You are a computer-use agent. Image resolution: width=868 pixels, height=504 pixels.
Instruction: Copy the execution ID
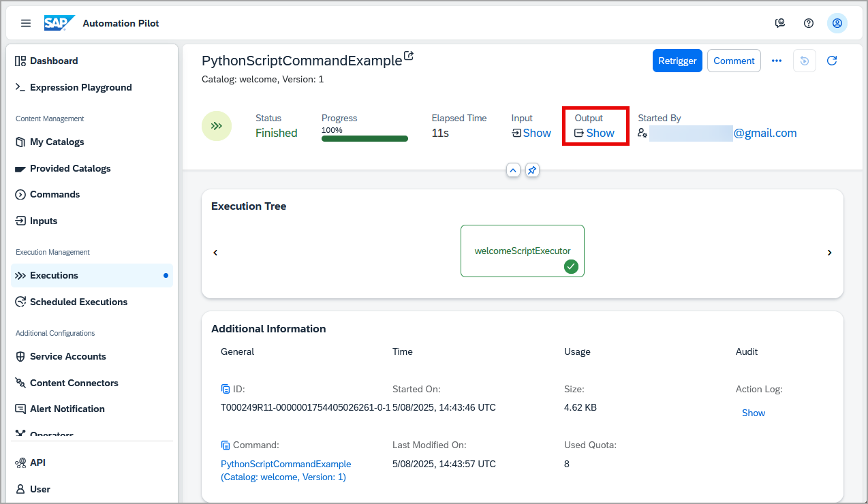[226, 390]
